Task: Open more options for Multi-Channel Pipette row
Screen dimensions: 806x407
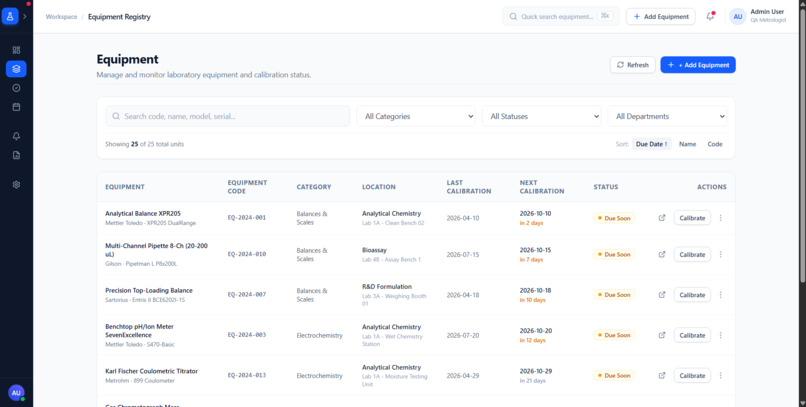Action: pos(720,254)
